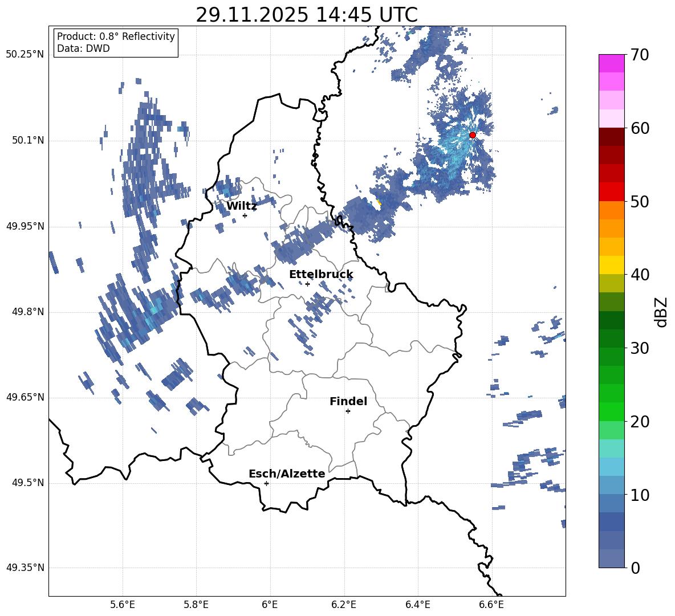Click the Ettelbruck station cross marker
Image resolution: width=675 pixels, height=616 pixels.
[x=307, y=284]
